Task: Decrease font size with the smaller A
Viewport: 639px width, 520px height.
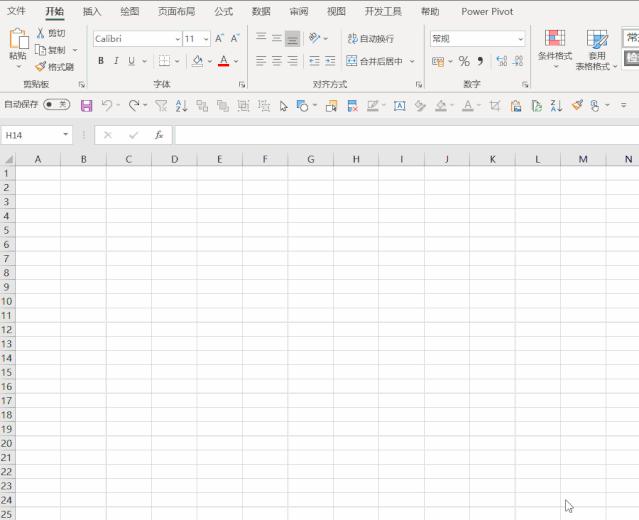Action: (x=235, y=39)
